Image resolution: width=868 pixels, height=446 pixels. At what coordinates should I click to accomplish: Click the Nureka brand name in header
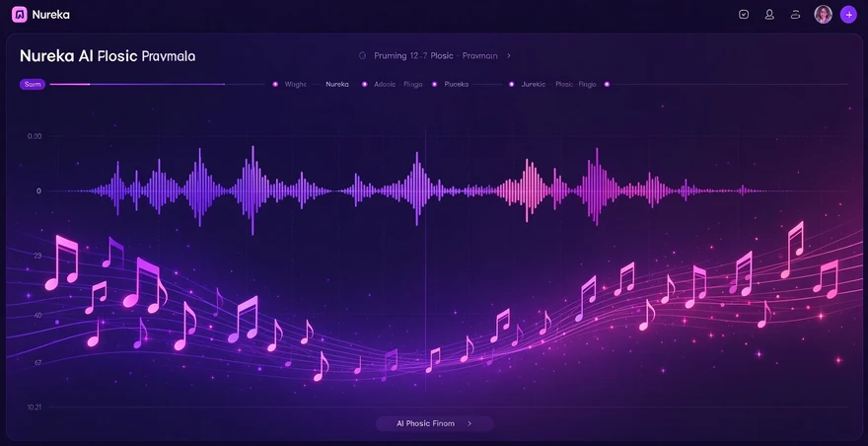pyautogui.click(x=51, y=15)
